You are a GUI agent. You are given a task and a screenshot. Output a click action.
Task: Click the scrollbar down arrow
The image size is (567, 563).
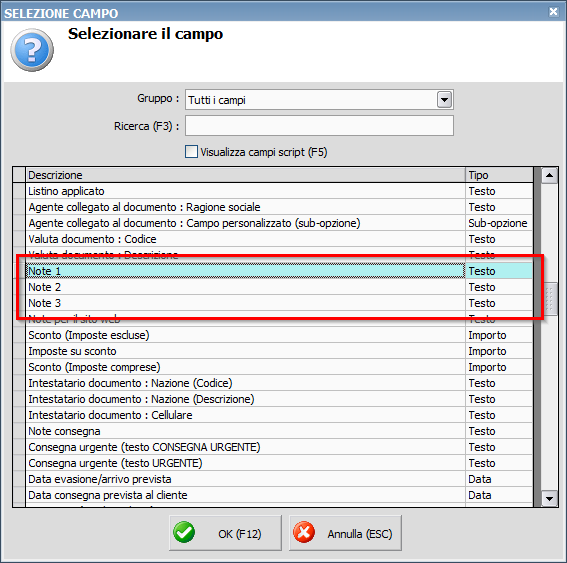click(x=549, y=499)
